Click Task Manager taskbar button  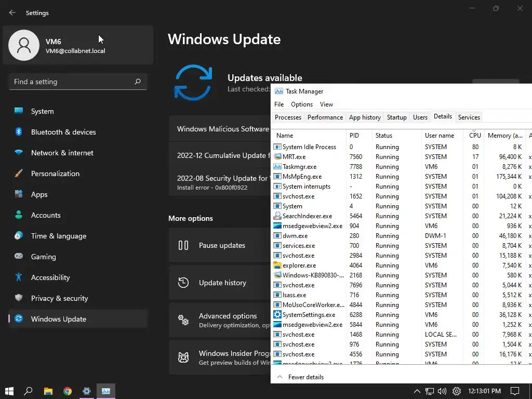tap(106, 391)
